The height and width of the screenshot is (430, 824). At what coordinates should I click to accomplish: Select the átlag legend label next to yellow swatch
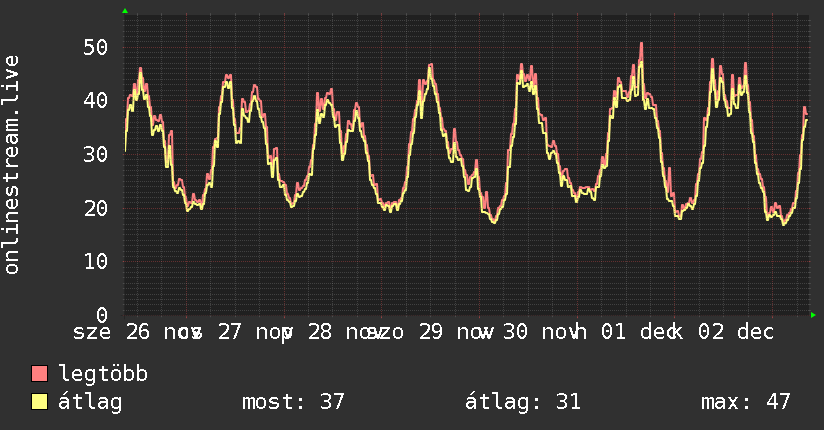coord(90,402)
